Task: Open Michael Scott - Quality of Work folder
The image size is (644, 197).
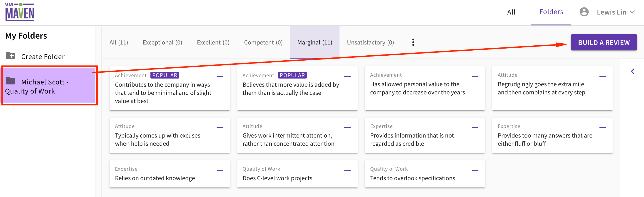Action: point(50,86)
